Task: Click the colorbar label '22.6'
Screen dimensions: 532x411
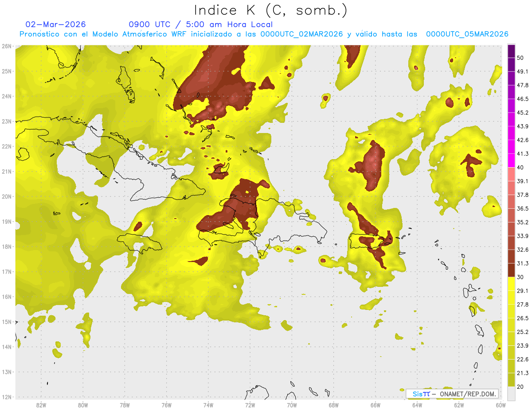Action: pos(522,360)
